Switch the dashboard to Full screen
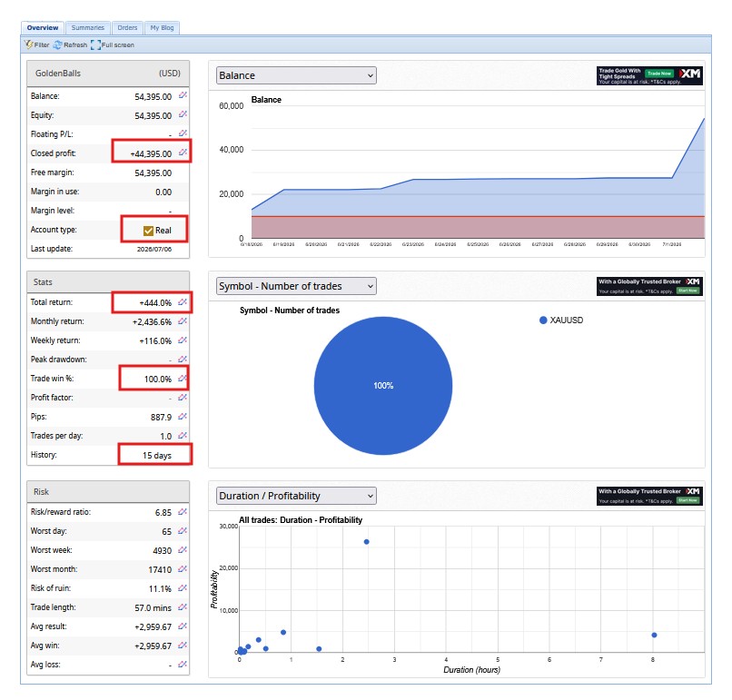 pos(113,44)
